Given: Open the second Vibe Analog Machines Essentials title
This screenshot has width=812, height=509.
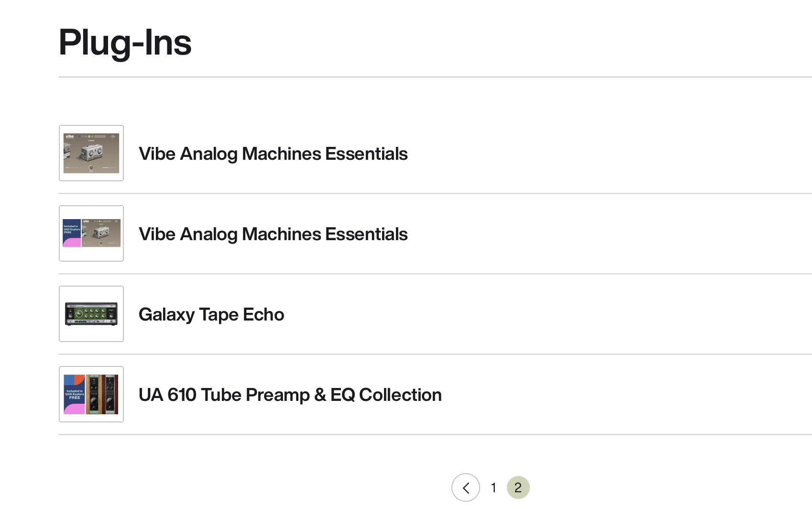Looking at the screenshot, I should 273,234.
